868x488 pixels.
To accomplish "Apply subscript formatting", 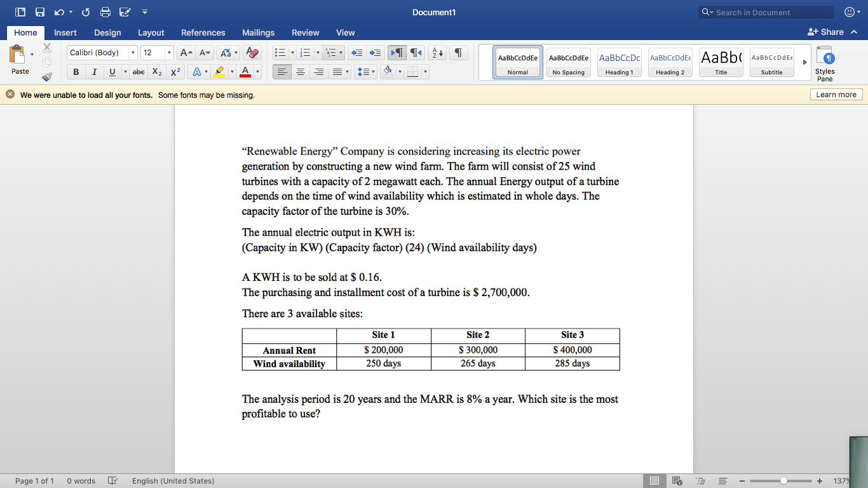I will coord(156,72).
